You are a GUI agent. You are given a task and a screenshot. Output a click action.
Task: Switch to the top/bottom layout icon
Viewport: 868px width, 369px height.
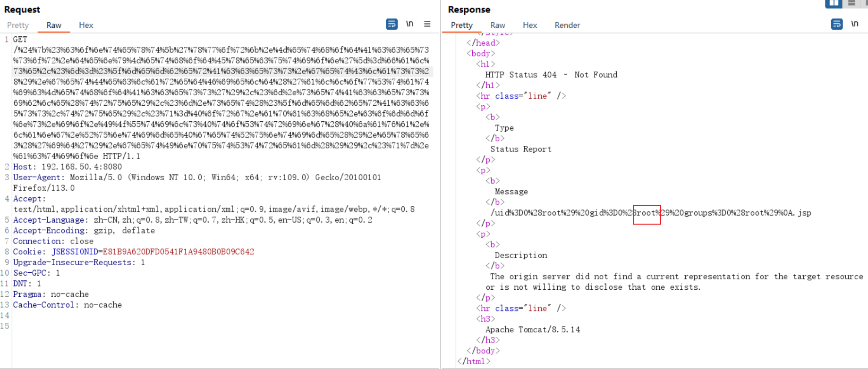[851, 3]
